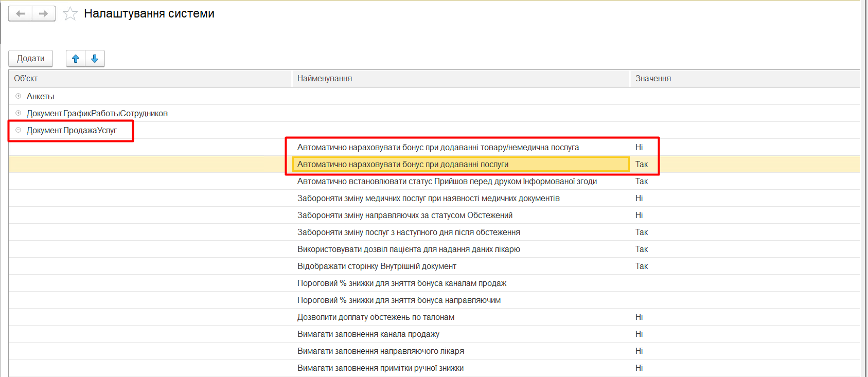
Task: Select Пороговий % знижки каналам продаж row
Action: click(401, 283)
